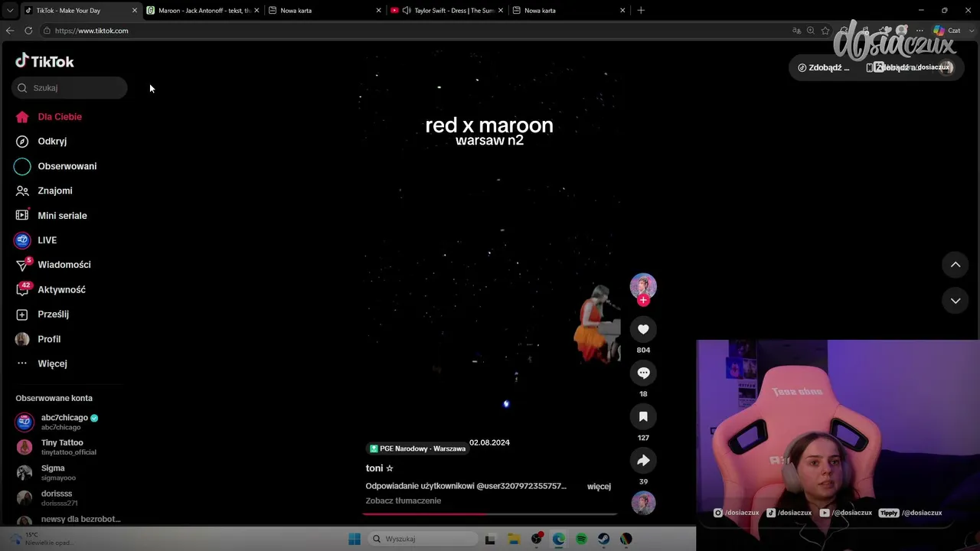Share the video via arrow icon
This screenshot has width=980, height=551.
tap(643, 460)
